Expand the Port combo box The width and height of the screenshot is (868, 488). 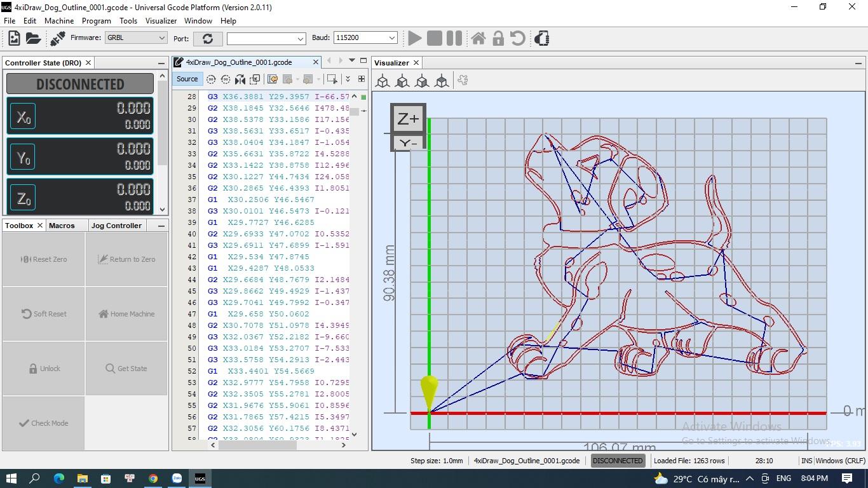[x=266, y=39]
